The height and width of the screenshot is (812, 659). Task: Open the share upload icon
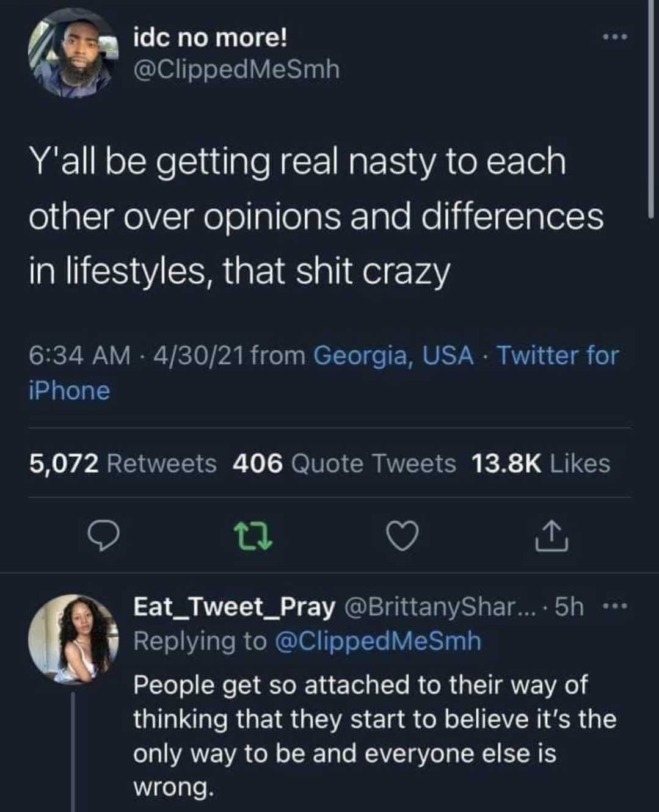tap(552, 536)
